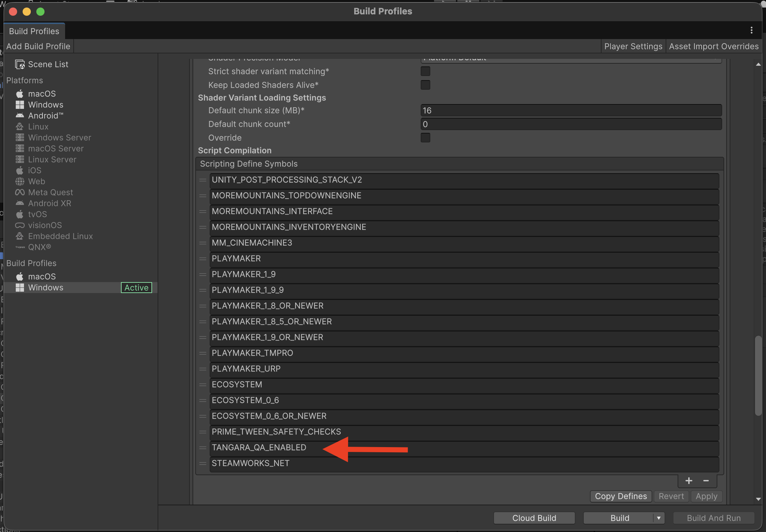Click the Windows Server icon

(x=20, y=137)
